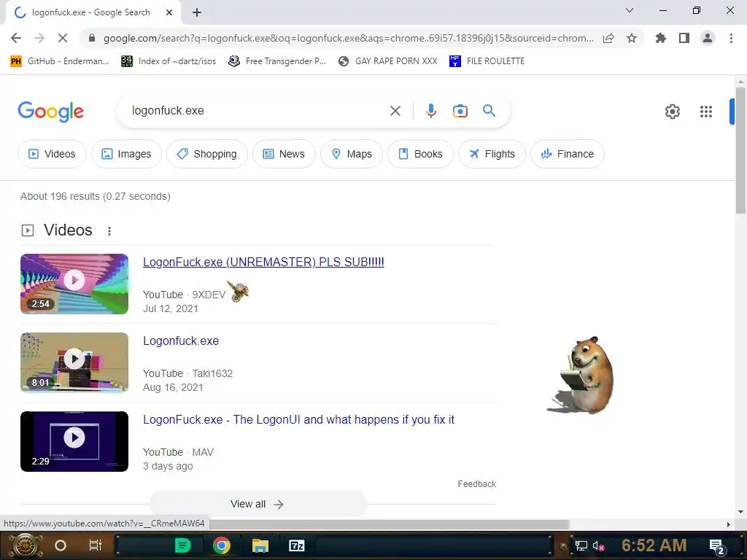Open Chrome's three-dot menu

[x=731, y=38]
